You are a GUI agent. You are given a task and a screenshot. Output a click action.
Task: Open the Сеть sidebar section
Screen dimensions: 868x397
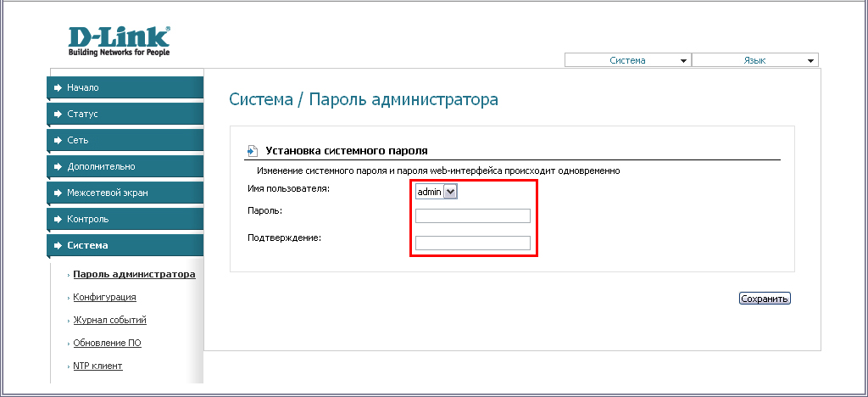coord(125,140)
